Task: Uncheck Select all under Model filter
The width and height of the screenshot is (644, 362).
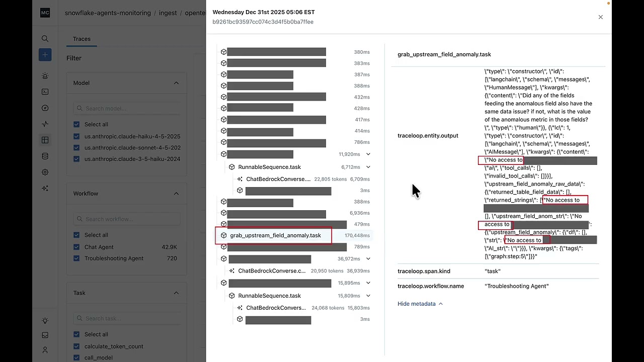Action: point(76,124)
